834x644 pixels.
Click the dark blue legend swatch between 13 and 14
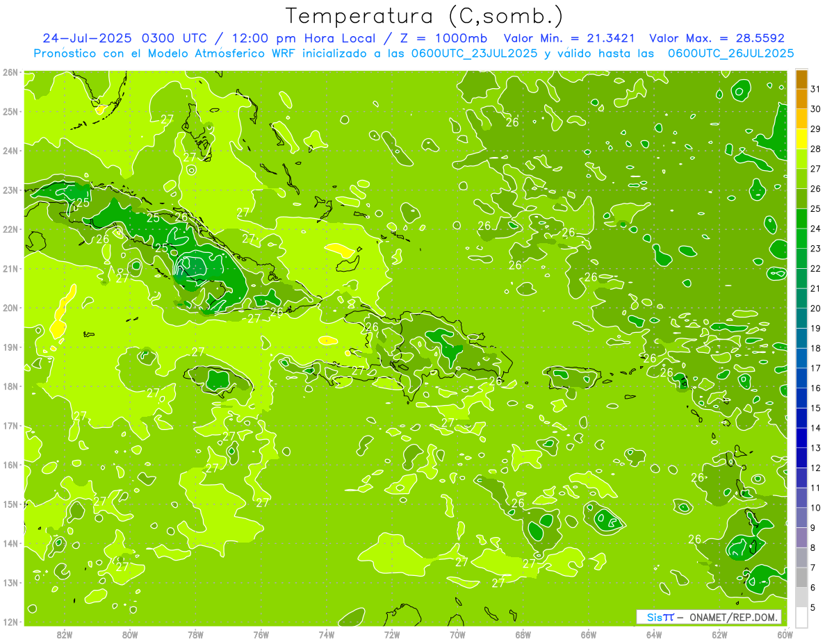point(801,438)
